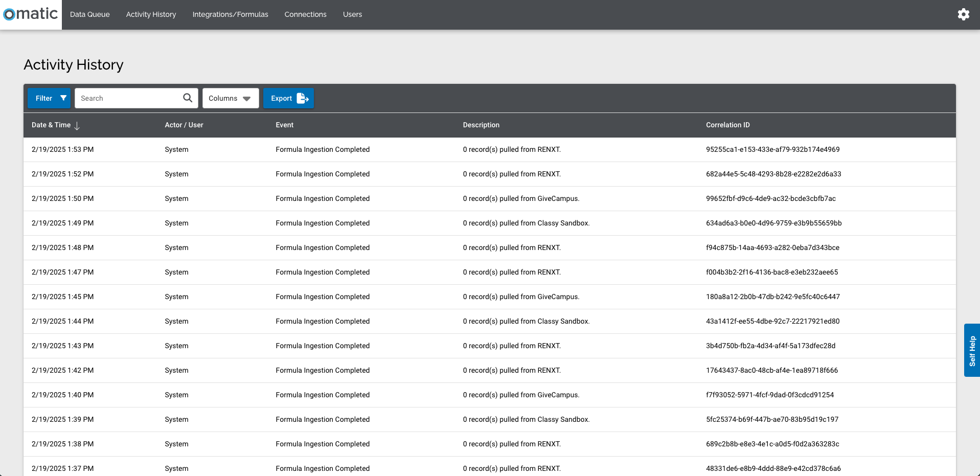This screenshot has width=980, height=476.
Task: Switch to the Connections section
Action: click(x=305, y=14)
